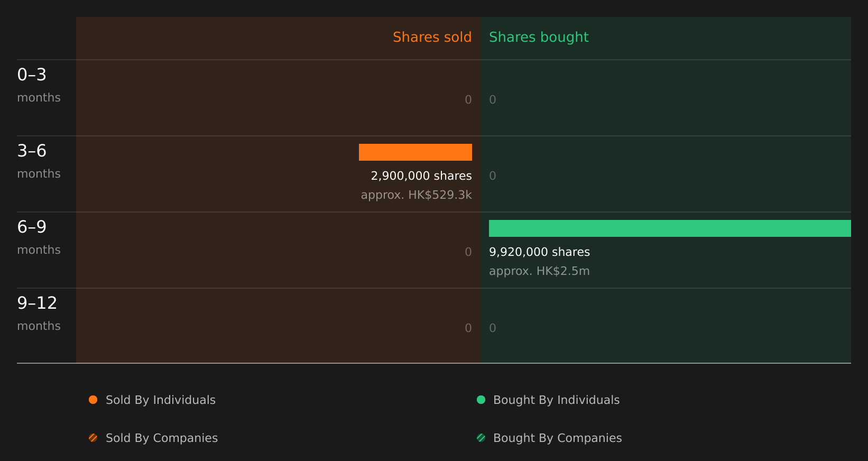The height and width of the screenshot is (461, 868).
Task: Click the sold zero in the 6–9 months row
Action: coord(468,252)
